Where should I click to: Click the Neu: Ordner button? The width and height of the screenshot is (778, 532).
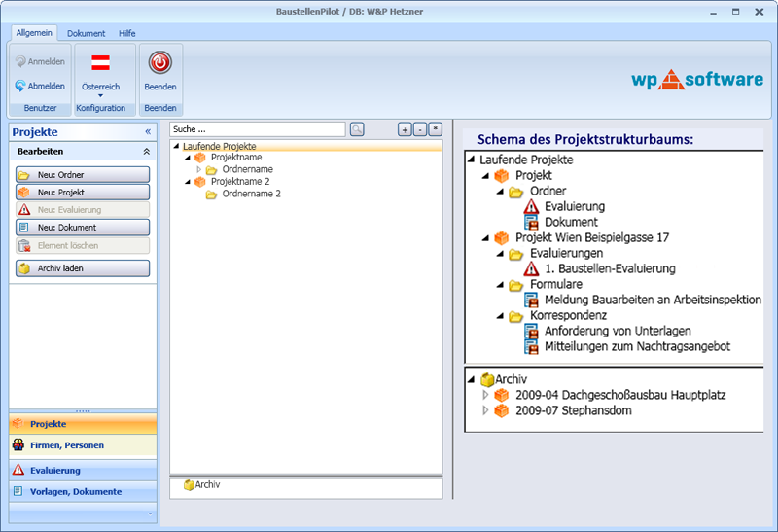83,175
